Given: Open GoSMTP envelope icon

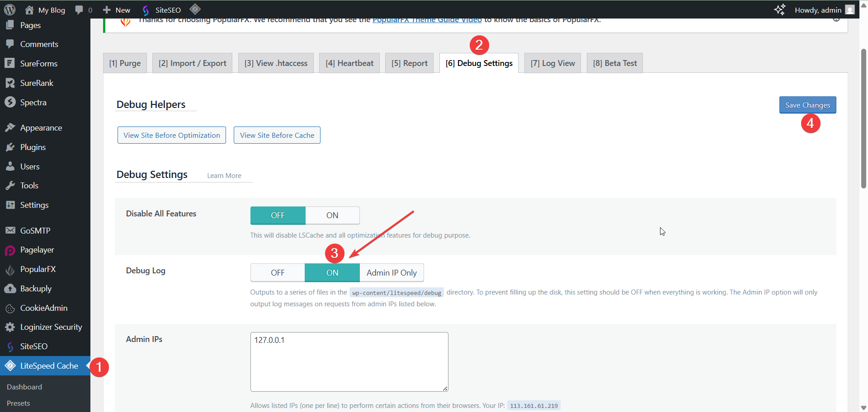Looking at the screenshot, I should [x=10, y=230].
